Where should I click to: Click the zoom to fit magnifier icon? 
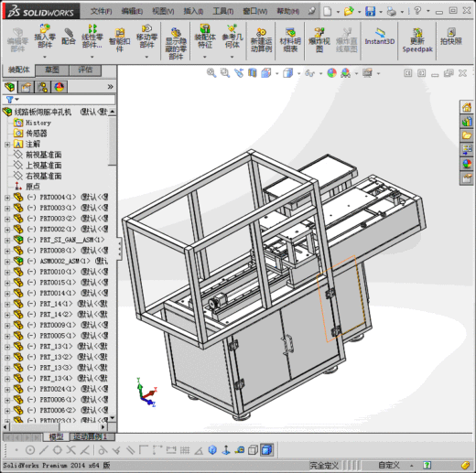211,73
